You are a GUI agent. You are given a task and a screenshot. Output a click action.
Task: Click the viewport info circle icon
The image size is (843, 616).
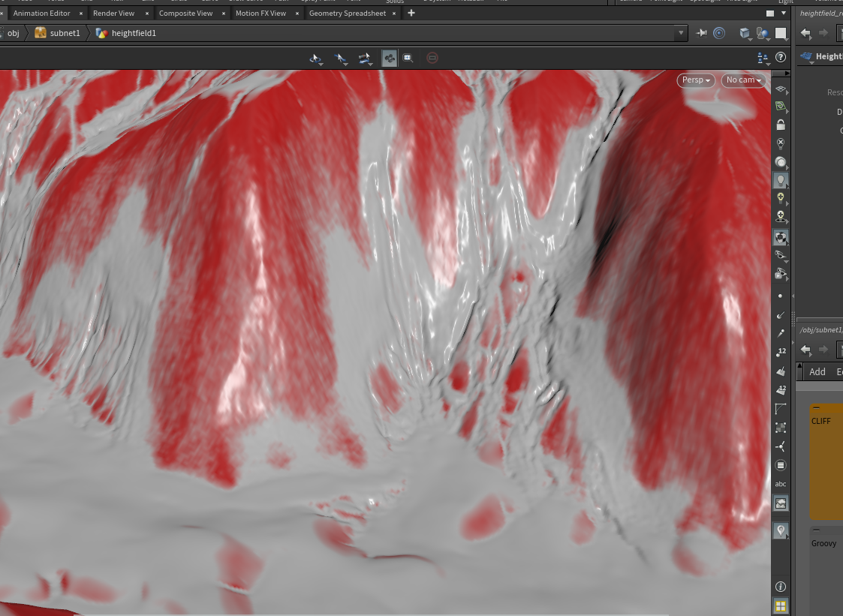pos(781,587)
